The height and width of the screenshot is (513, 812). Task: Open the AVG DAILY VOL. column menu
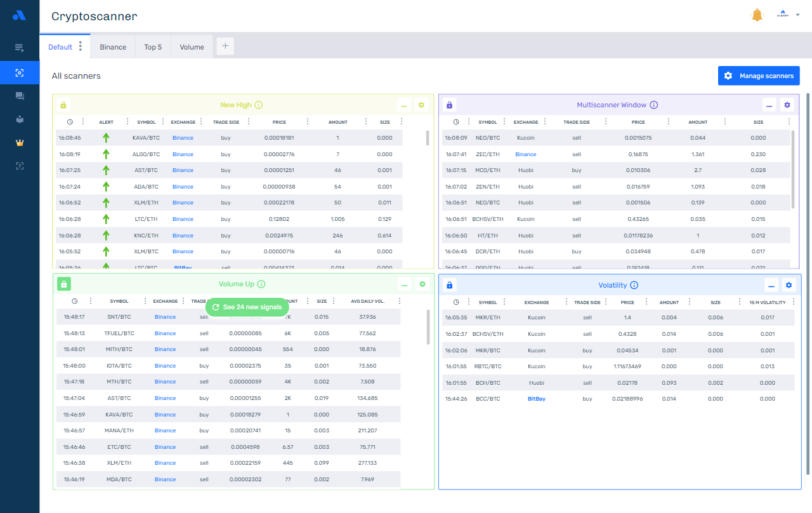point(400,302)
